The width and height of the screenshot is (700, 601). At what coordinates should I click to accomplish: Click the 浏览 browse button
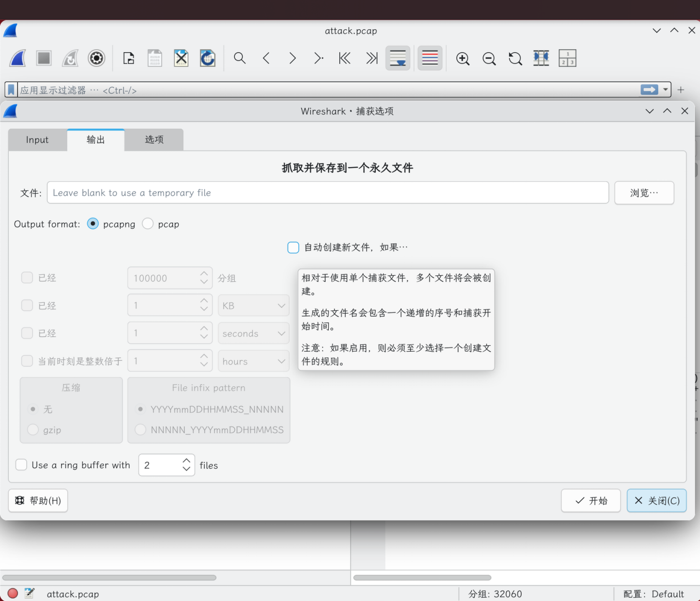(x=644, y=193)
